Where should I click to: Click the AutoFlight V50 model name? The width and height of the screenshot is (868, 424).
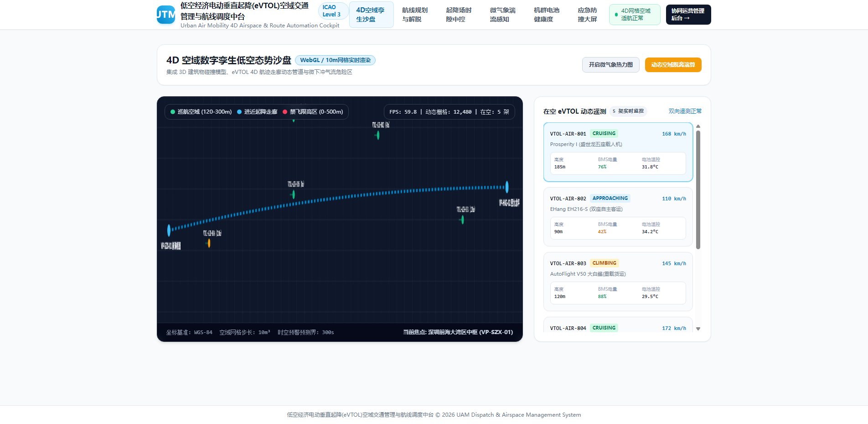click(x=588, y=274)
